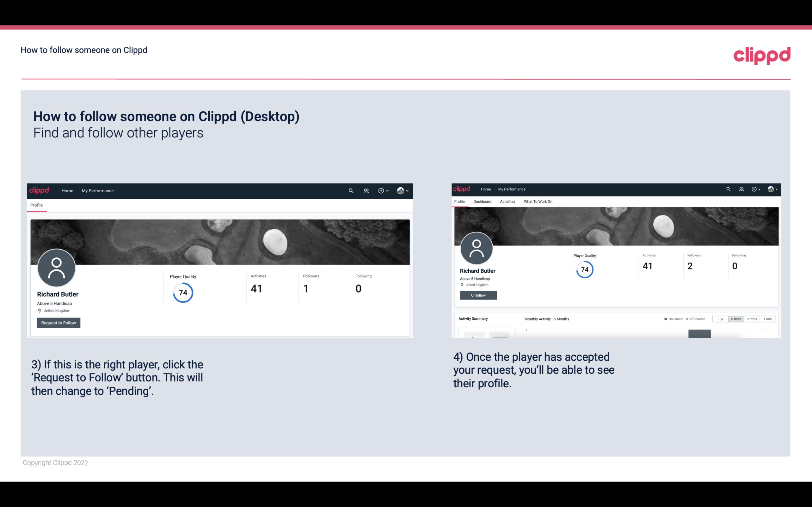Expand the My Performance dropdown menu
Viewport: 812px width, 507px height.
[97, 190]
